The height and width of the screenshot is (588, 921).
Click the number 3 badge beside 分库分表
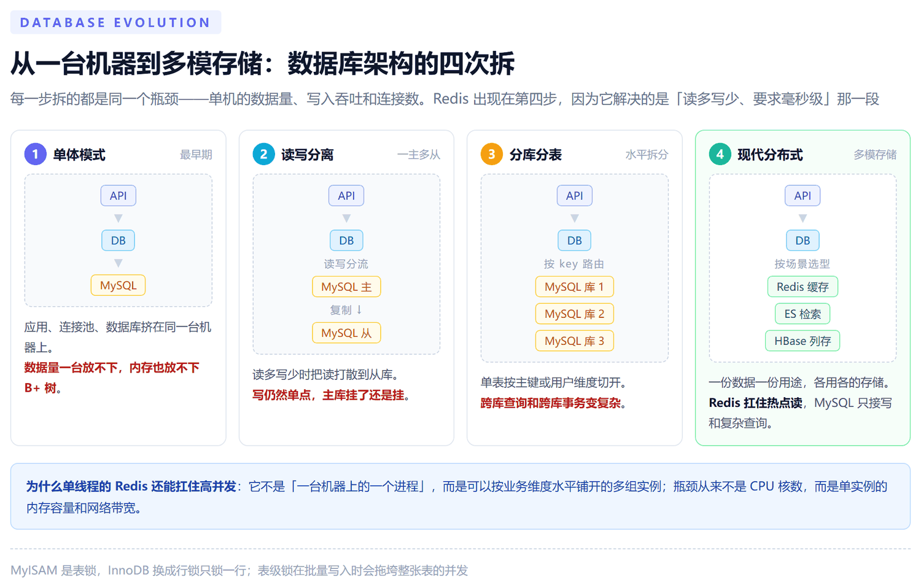[x=491, y=154]
